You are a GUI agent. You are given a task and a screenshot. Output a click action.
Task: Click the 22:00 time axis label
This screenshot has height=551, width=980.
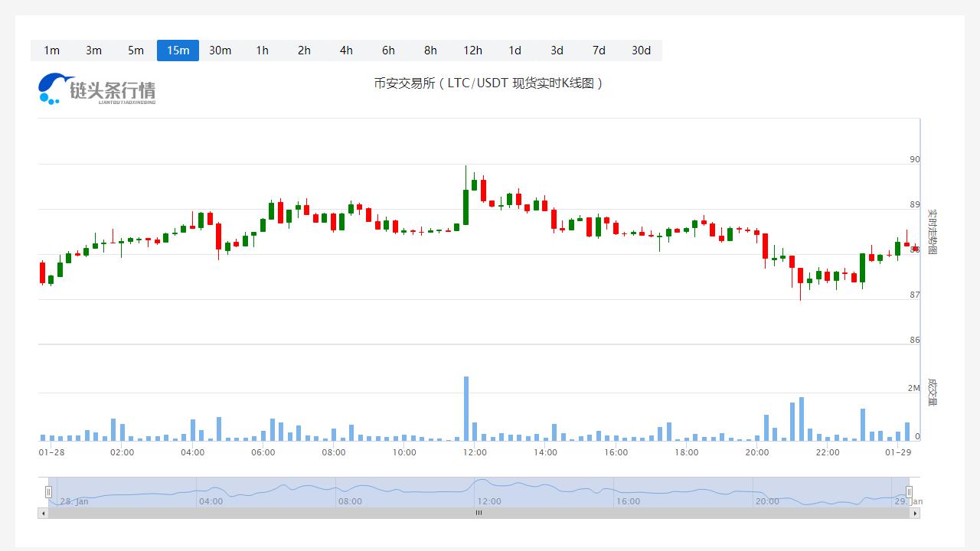[828, 452]
